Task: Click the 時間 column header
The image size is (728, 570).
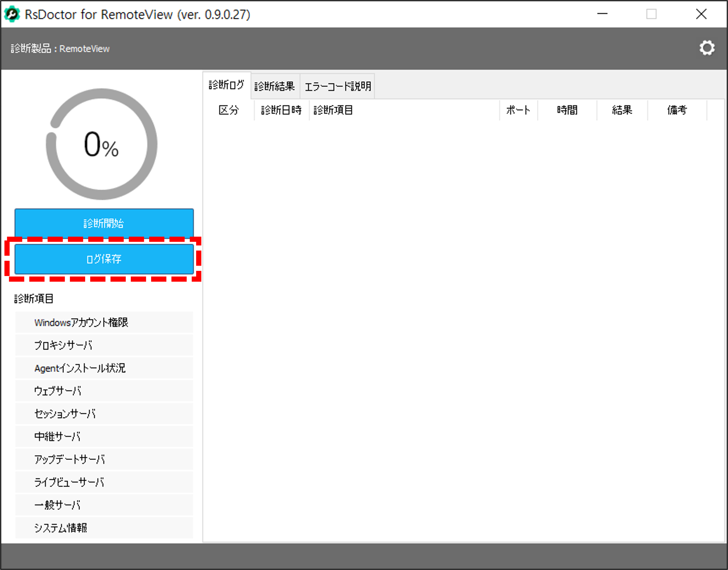Action: click(x=568, y=110)
